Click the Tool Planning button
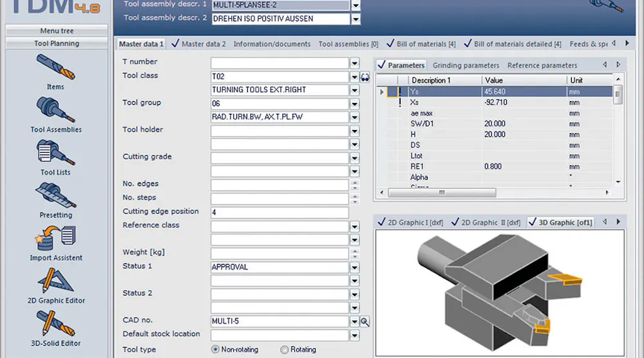Screen dimensions: 644x358 click(57, 44)
